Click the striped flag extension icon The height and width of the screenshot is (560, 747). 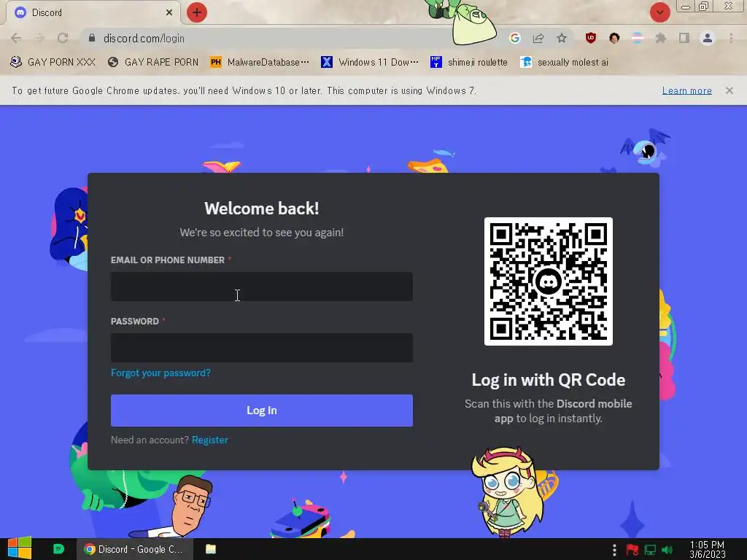[638, 38]
